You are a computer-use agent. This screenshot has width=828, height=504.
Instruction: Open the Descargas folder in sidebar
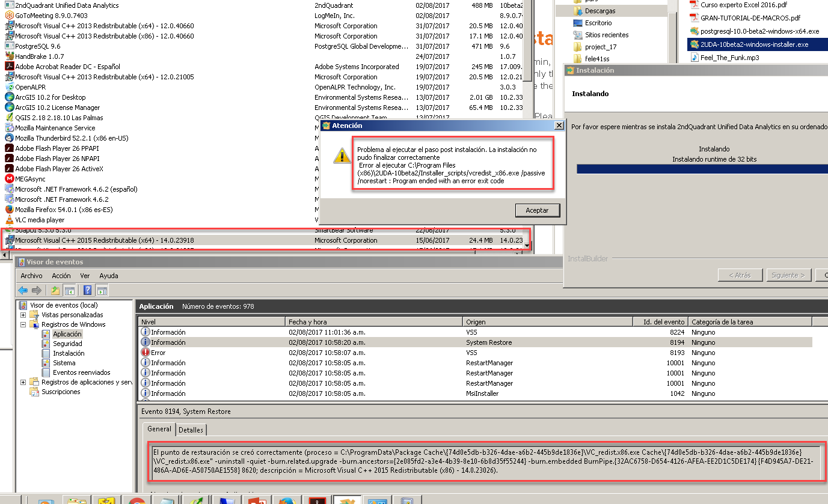pos(600,11)
